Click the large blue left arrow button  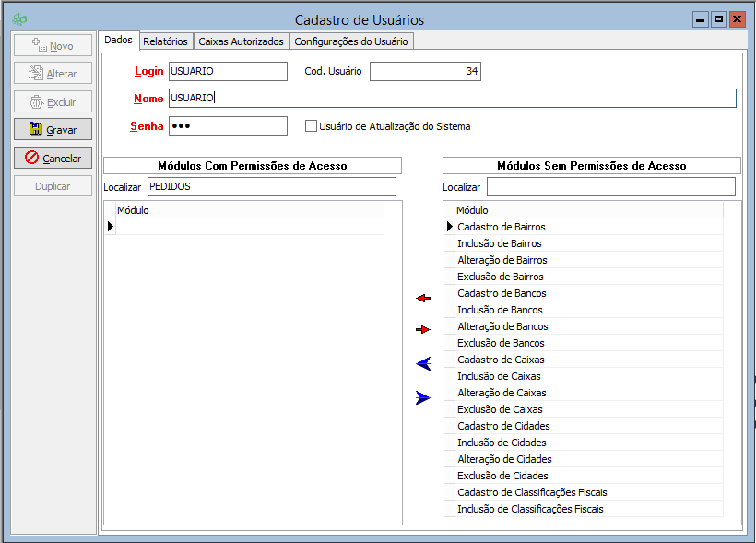click(423, 364)
